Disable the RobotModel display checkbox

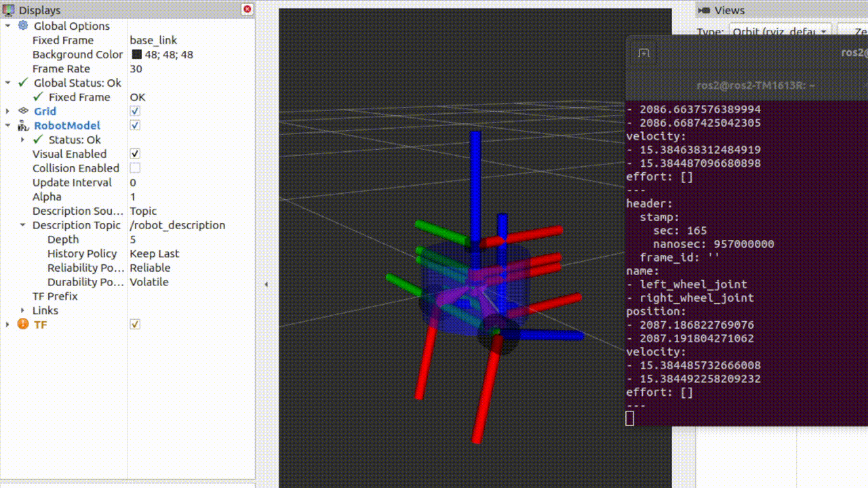[135, 125]
